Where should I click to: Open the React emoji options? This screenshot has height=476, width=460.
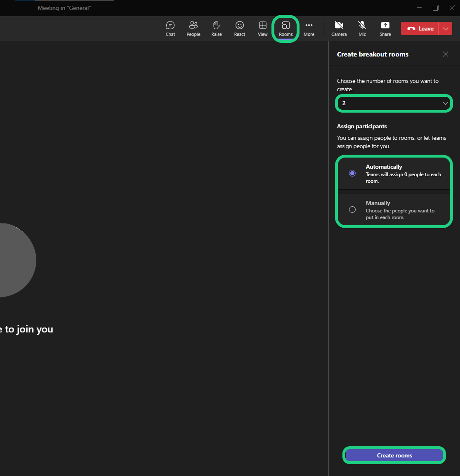[x=240, y=29]
